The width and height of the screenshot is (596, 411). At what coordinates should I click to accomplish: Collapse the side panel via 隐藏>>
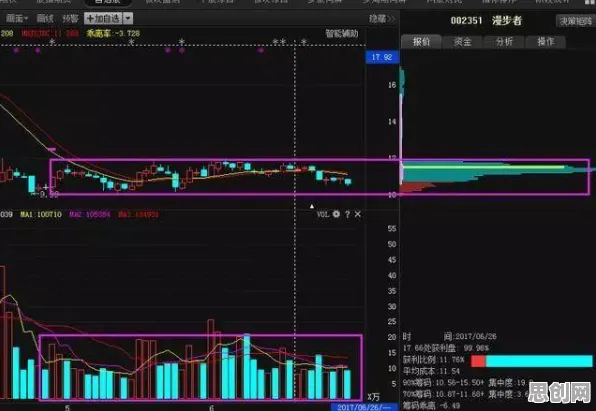coord(382,19)
